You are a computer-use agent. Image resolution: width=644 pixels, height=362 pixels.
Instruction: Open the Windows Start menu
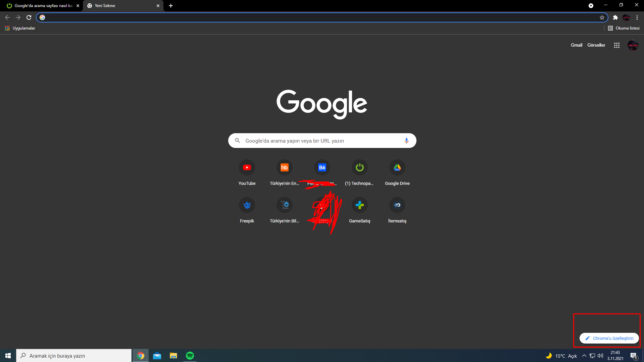(x=8, y=356)
